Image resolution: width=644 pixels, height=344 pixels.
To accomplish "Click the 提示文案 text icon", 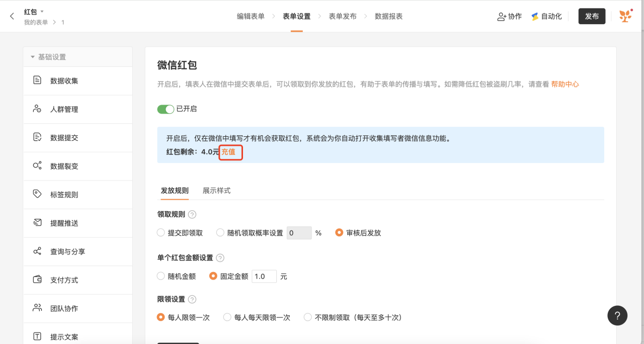I will click(x=37, y=336).
